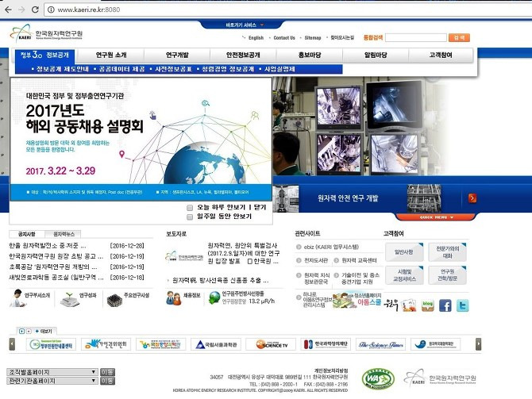Click the 채용정보 people icon
The width and height of the screenshot is (532, 399).
coord(174,298)
